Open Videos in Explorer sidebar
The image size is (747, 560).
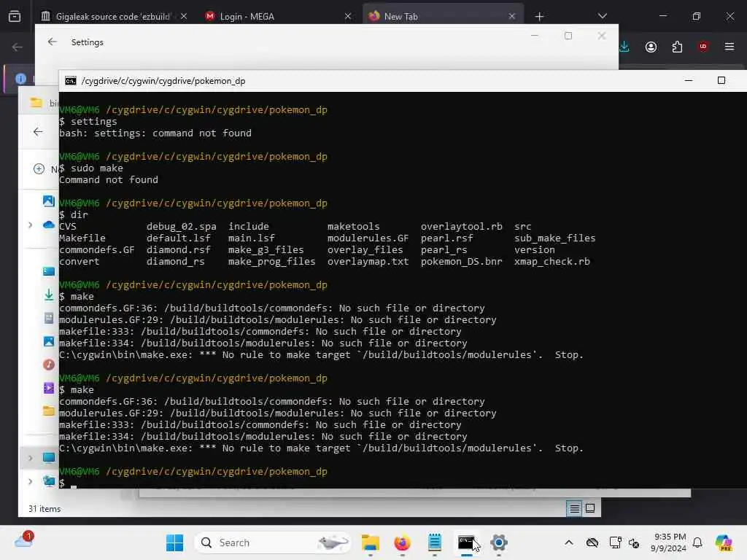[x=49, y=388]
